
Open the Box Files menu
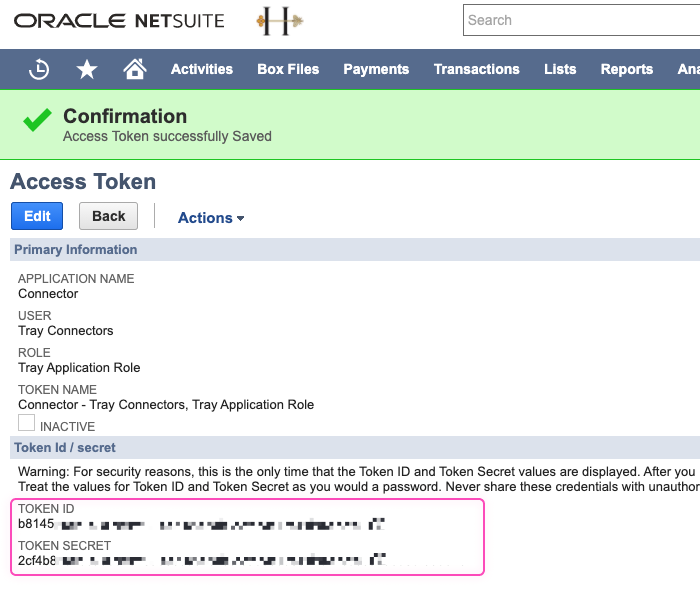pyautogui.click(x=288, y=69)
